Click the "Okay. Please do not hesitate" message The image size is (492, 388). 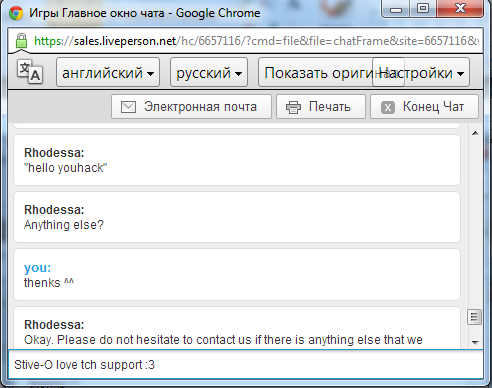(223, 340)
